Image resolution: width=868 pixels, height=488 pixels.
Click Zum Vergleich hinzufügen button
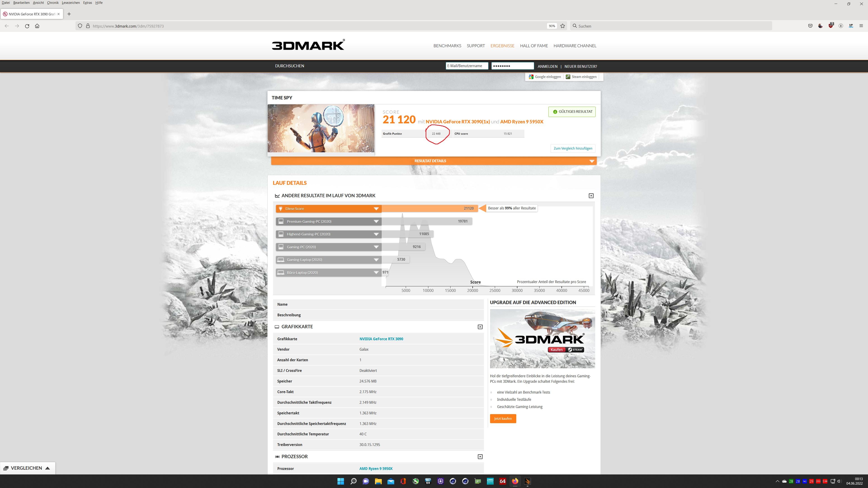[573, 148]
